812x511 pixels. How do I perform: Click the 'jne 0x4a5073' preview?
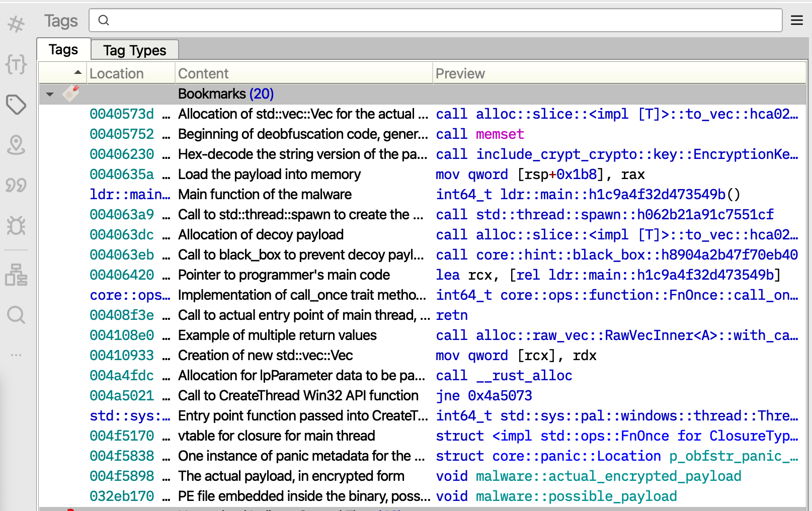point(484,396)
